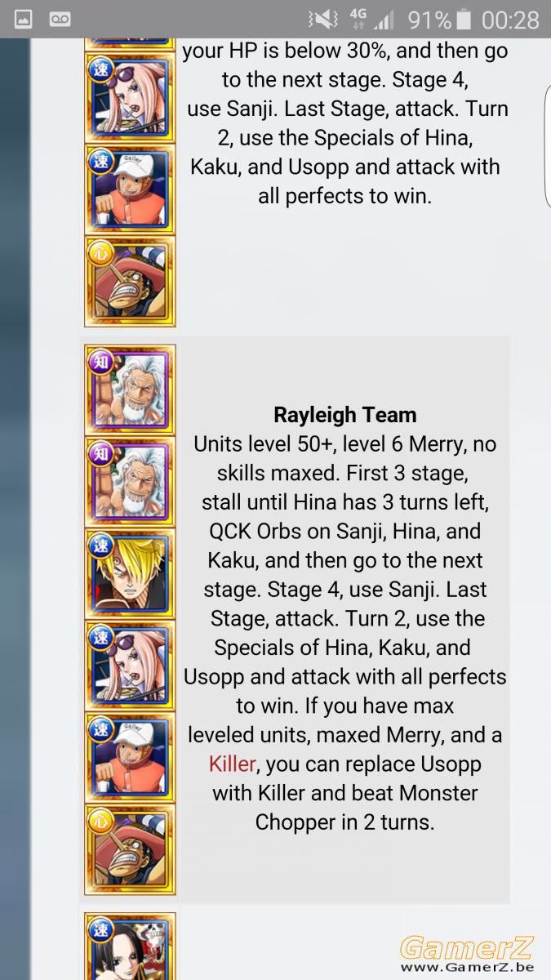Tap Usopp icon in Rayleigh Team
The height and width of the screenshot is (980, 551).
point(130,849)
